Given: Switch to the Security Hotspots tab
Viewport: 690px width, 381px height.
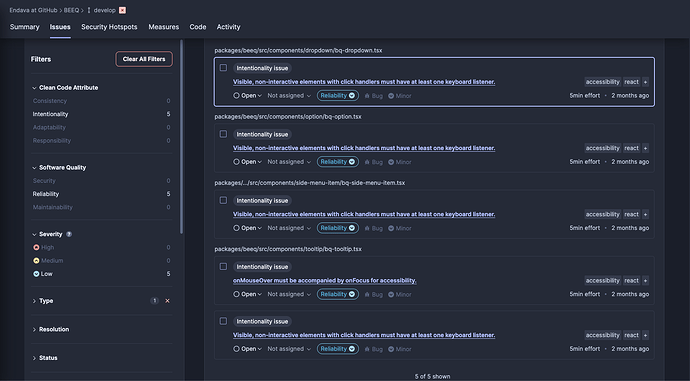Looking at the screenshot, I should point(109,27).
